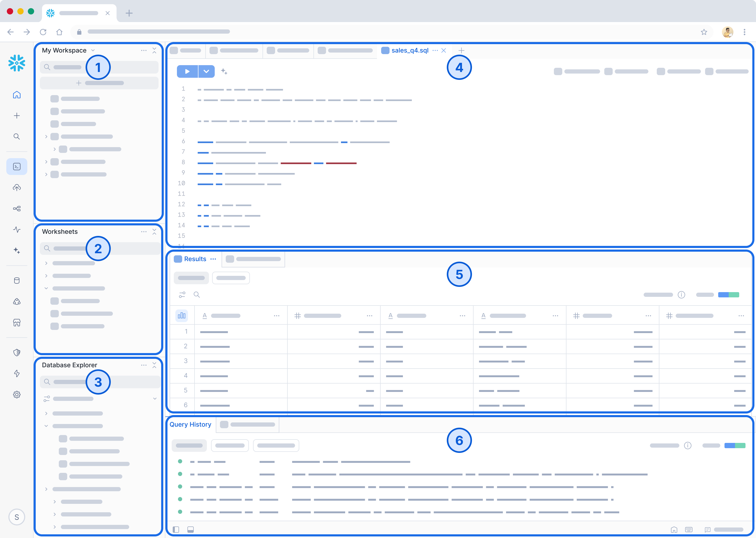
Task: Open the My Workspace title dropdown
Action: pos(93,50)
